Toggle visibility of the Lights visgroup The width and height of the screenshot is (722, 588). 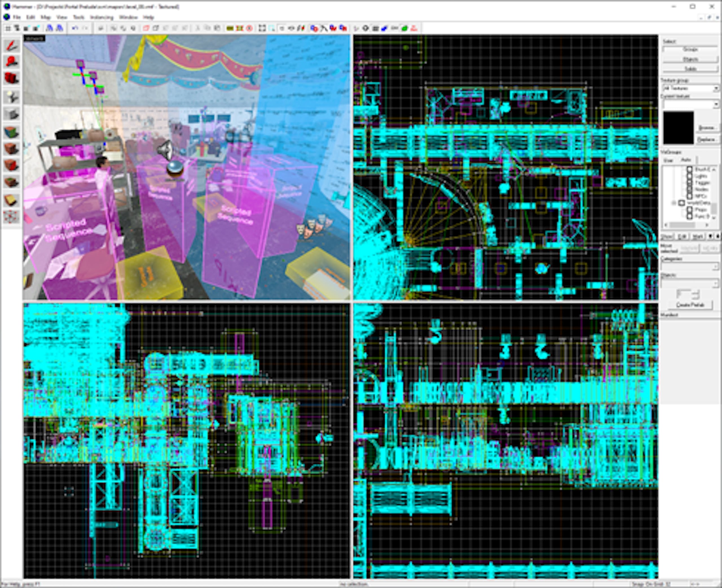(x=690, y=176)
